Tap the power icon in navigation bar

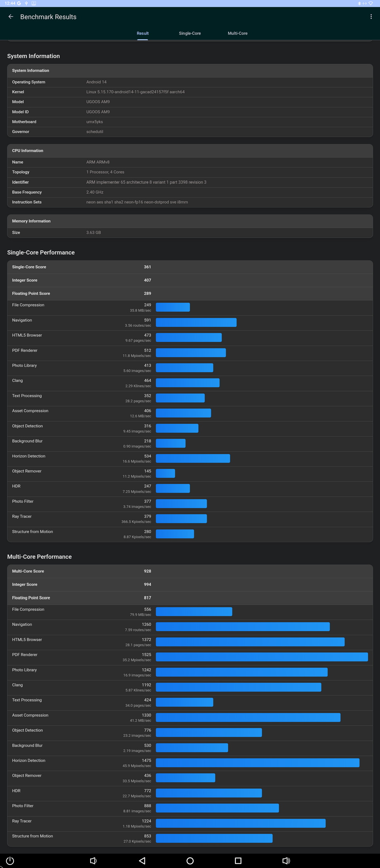coord(10,860)
